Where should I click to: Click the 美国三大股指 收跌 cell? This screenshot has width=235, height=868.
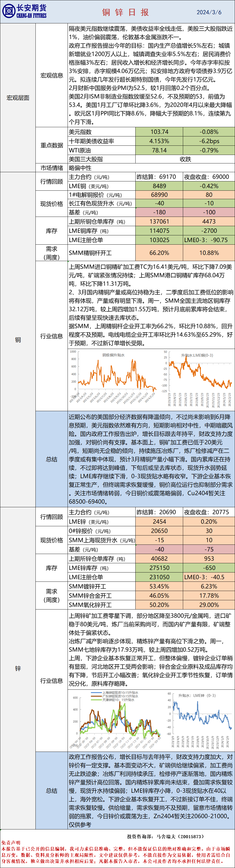click(185, 159)
